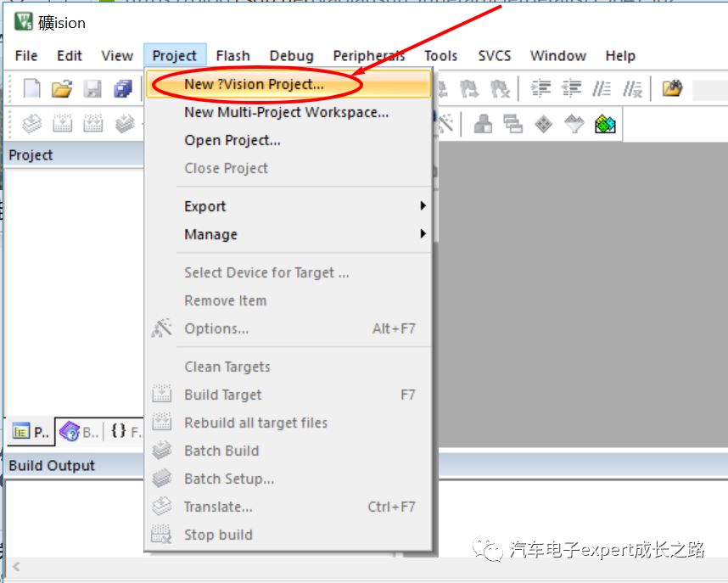Open the Debug menu
This screenshot has height=583, width=728.
(x=292, y=56)
